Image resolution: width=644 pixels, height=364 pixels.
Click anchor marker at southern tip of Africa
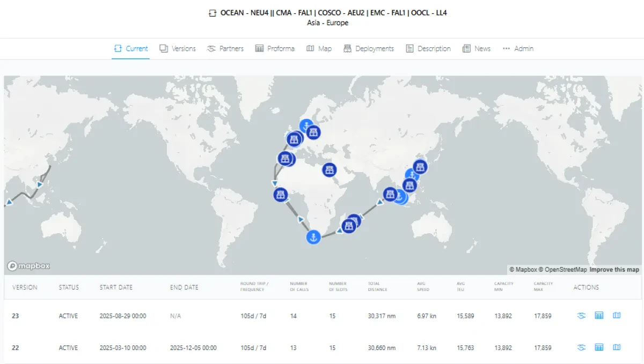pyautogui.click(x=313, y=236)
